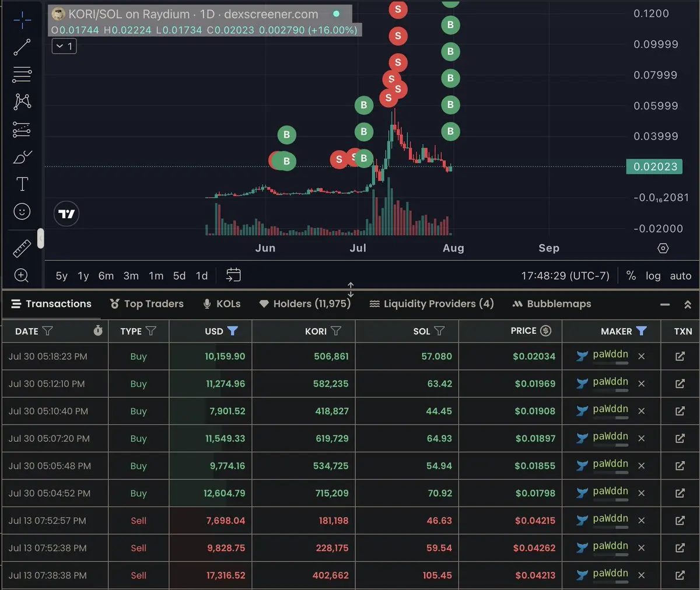700x590 pixels.
Task: Open transaction link for 05:07:20 PM buy
Action: (680, 438)
